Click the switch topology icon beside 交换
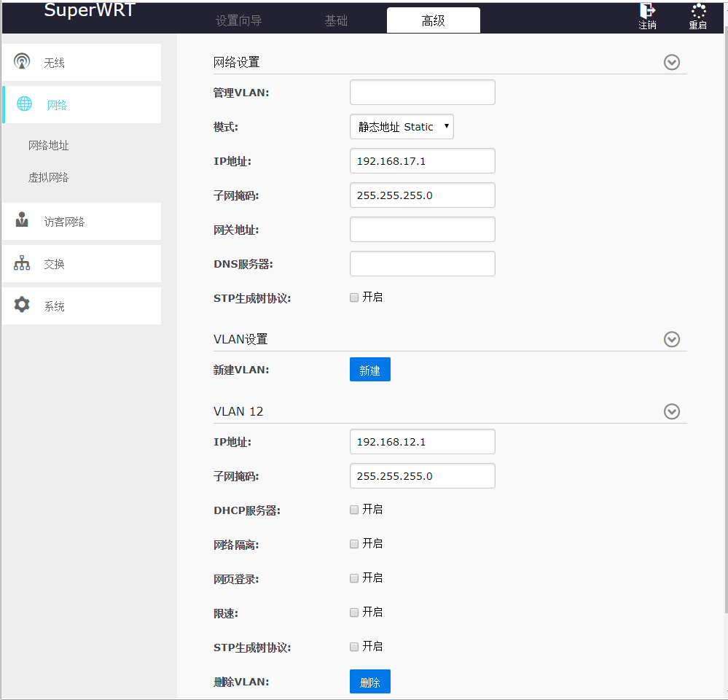Viewport: 728px width, 700px height. point(22,263)
